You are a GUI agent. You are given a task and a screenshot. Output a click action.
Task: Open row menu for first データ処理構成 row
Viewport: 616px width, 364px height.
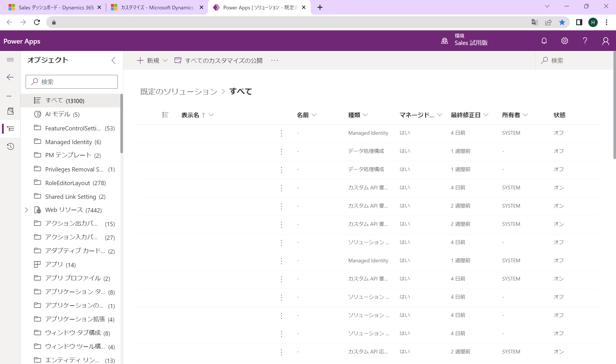pyautogui.click(x=281, y=151)
